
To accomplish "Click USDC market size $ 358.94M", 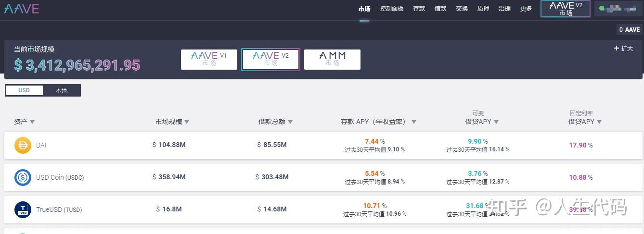I will 169,177.
